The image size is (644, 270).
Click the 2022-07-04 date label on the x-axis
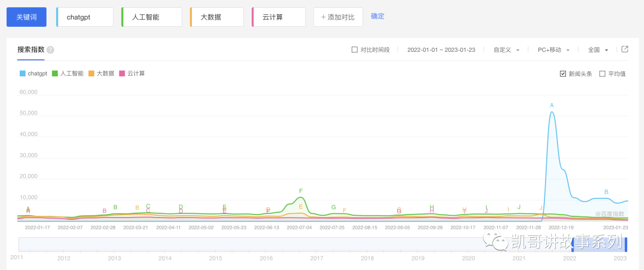299,227
